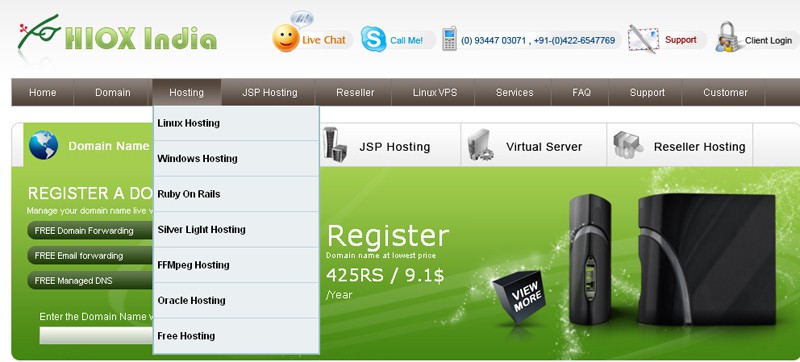Click the Support envelope icon
This screenshot has width=800, height=362.
pos(643,39)
